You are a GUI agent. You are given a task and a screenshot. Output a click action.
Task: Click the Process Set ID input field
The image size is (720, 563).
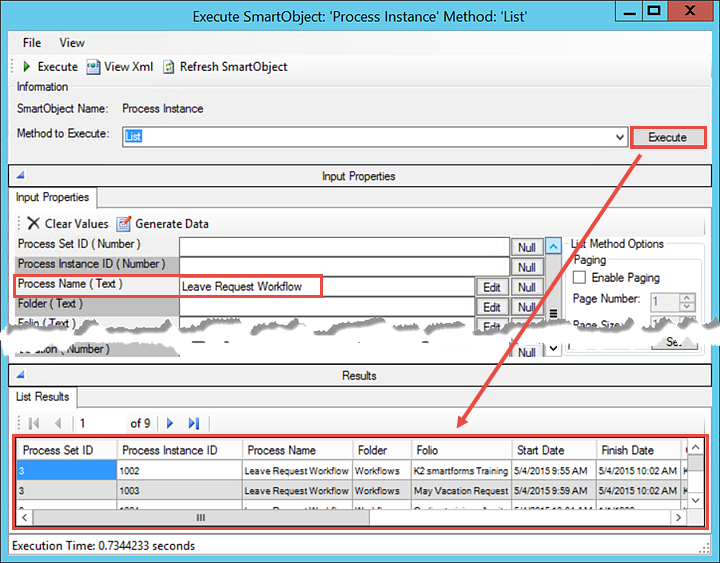coord(344,247)
